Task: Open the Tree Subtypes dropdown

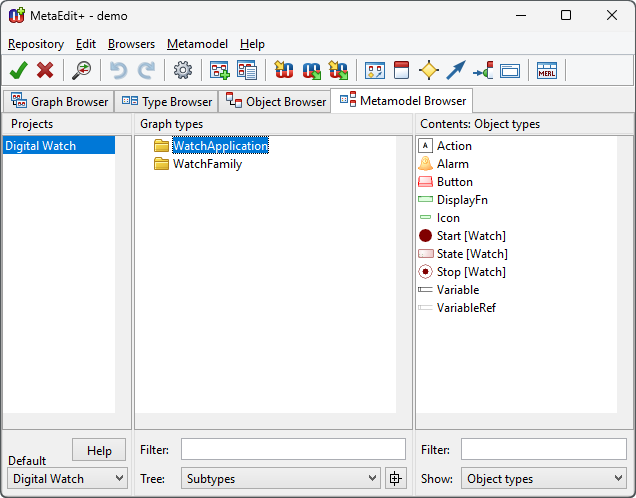Action: point(281,479)
